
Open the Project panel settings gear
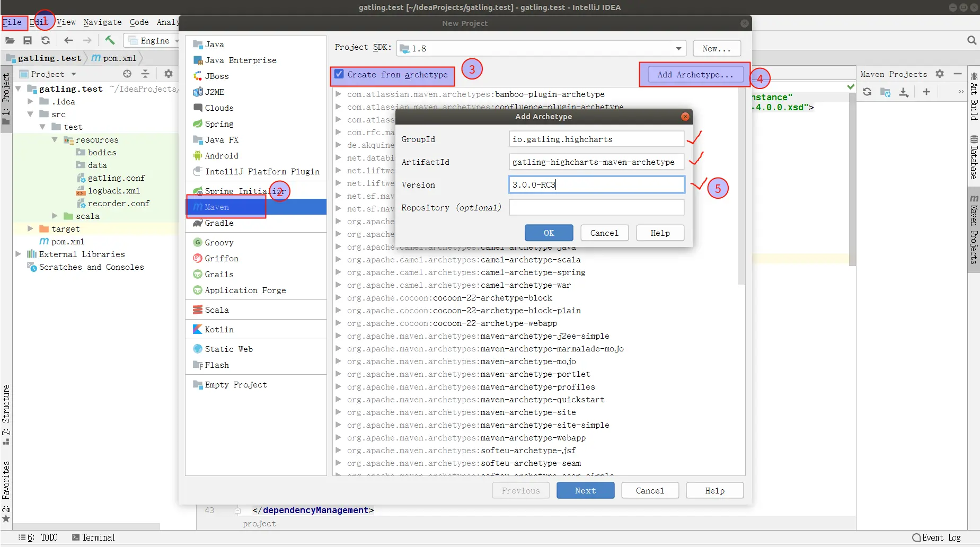[x=169, y=74]
